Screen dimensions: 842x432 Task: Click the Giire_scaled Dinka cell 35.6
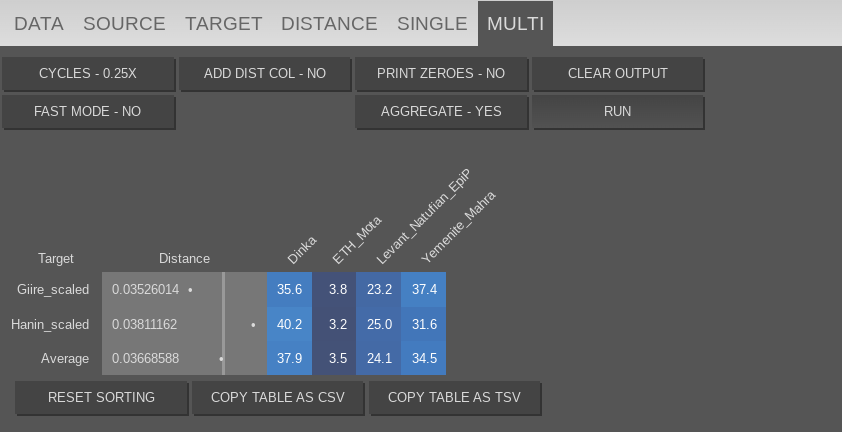(x=290, y=290)
